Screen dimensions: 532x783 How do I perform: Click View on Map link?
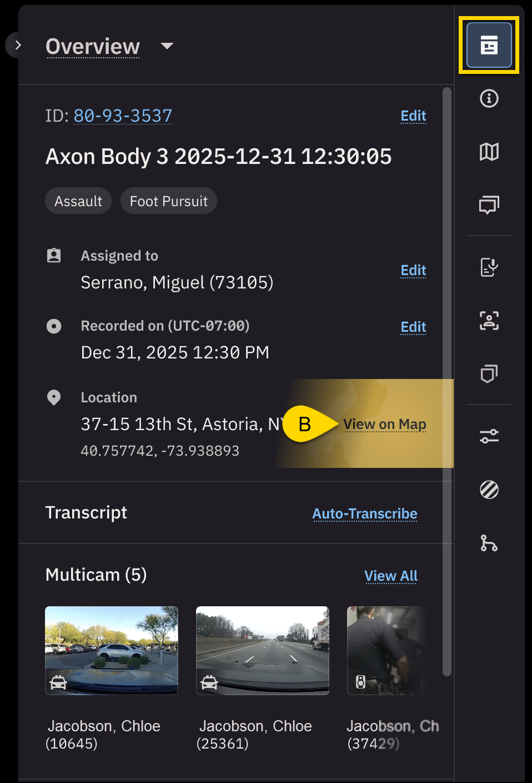384,425
